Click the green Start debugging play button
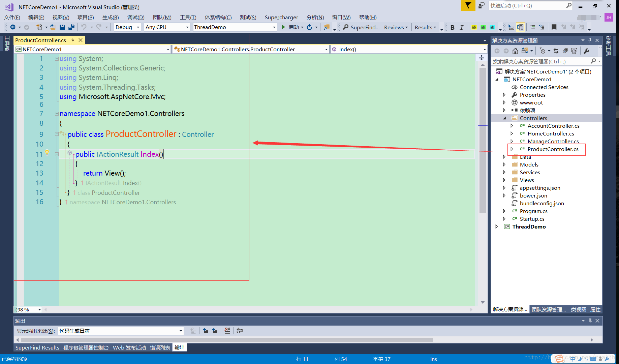Image resolution: width=619 pixels, height=364 pixels. point(283,27)
